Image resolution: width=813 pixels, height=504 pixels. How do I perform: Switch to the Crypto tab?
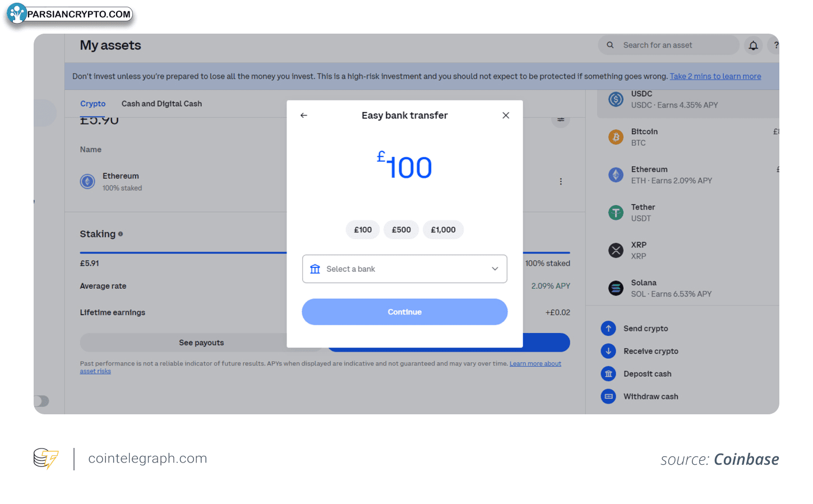[x=93, y=104]
